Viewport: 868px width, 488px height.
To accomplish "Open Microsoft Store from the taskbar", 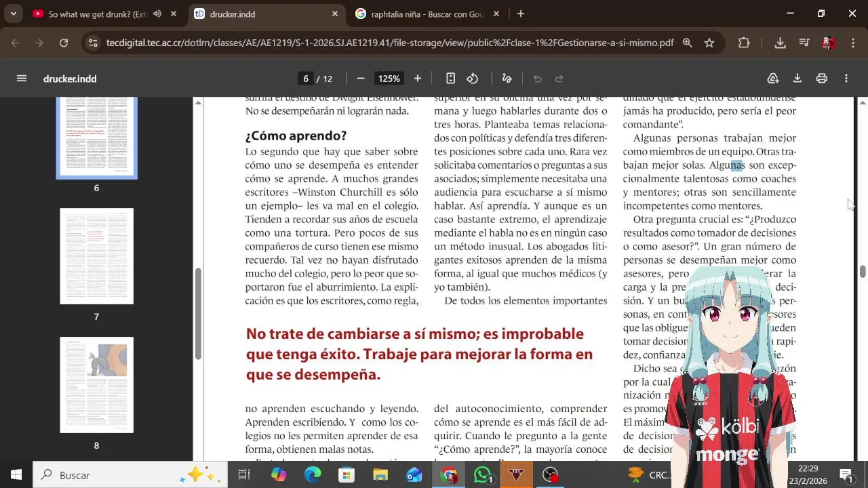I will point(347,475).
